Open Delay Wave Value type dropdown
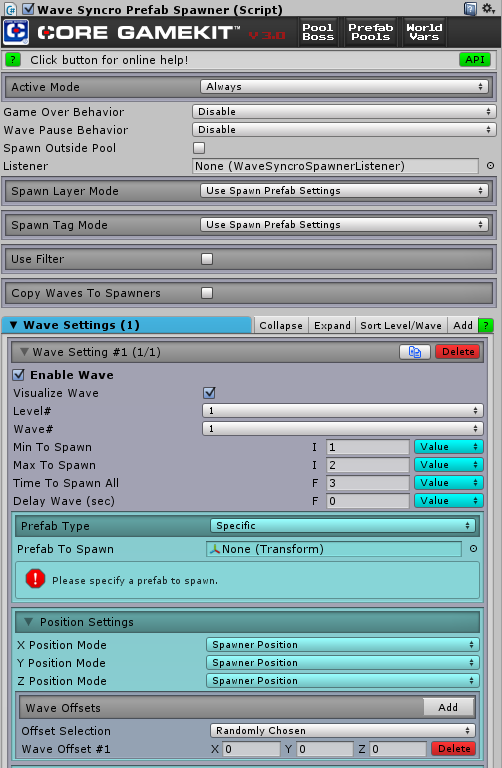Image resolution: width=502 pixels, height=768 pixels. [449, 501]
